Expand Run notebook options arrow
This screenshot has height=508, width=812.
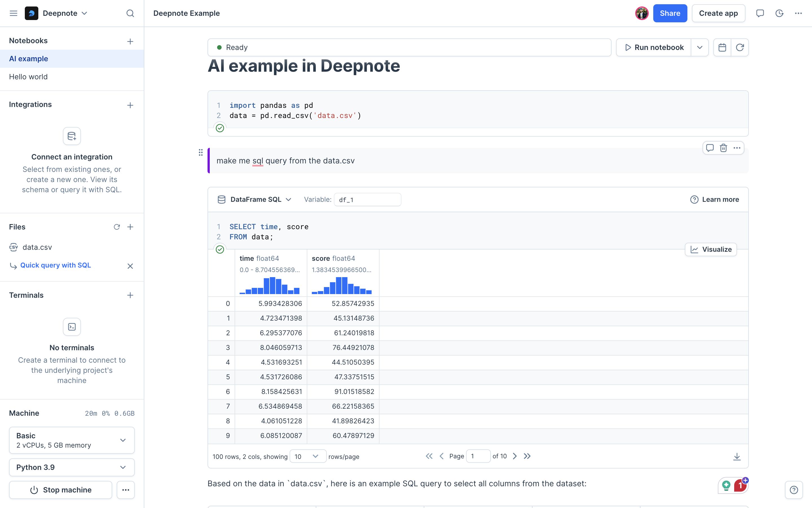point(700,47)
